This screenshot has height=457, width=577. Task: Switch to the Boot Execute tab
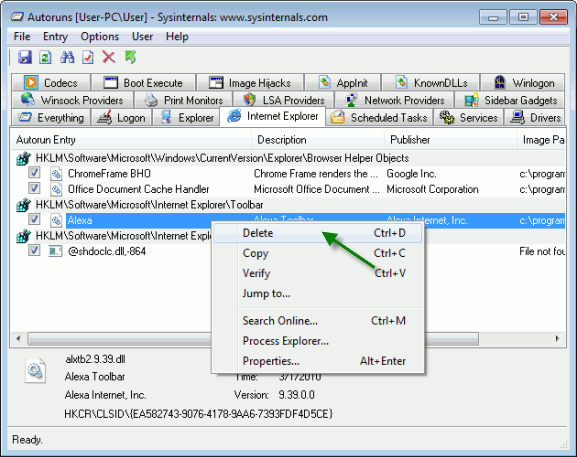[143, 82]
